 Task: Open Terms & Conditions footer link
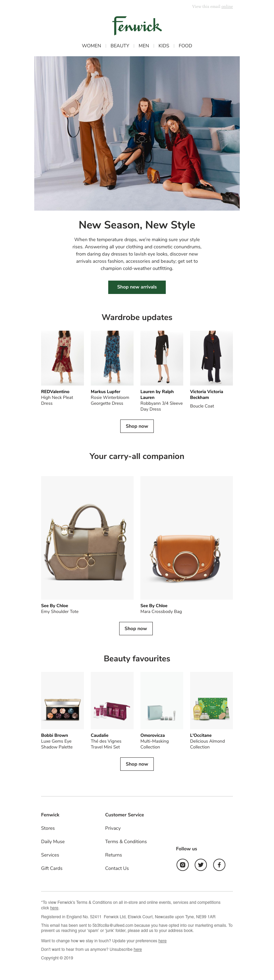(126, 841)
